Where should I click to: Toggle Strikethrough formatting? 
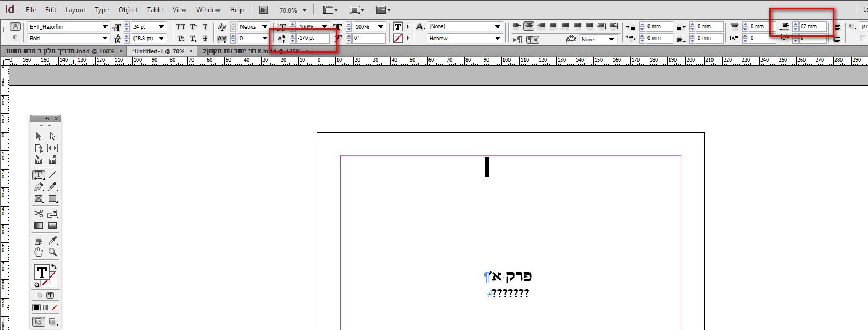(x=205, y=39)
